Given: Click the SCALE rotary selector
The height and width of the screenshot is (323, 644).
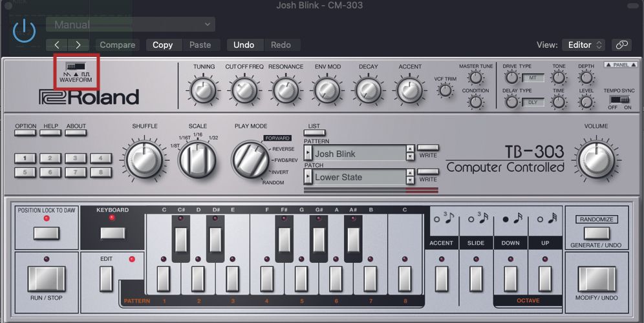Looking at the screenshot, I should [x=197, y=160].
